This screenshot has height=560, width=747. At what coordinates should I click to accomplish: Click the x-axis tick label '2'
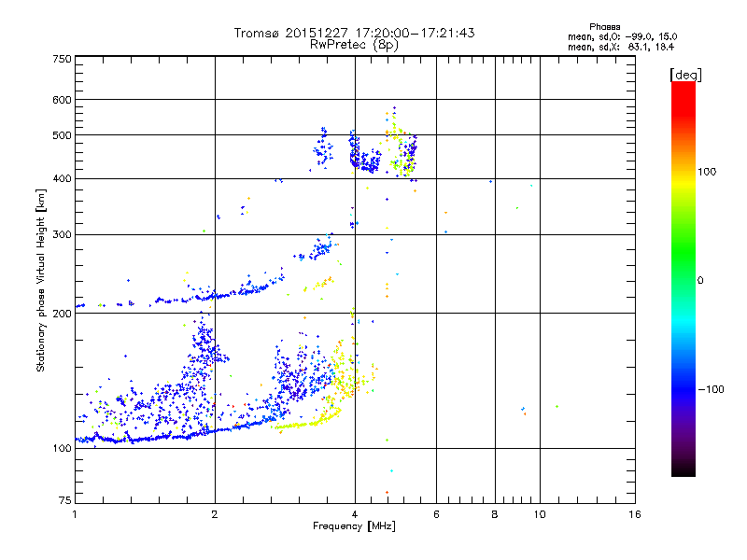(x=215, y=514)
